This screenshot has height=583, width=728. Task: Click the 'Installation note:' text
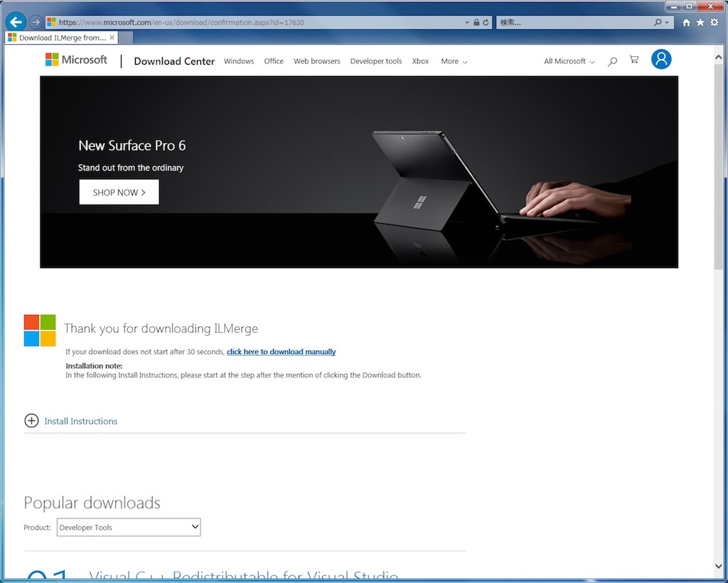click(94, 365)
